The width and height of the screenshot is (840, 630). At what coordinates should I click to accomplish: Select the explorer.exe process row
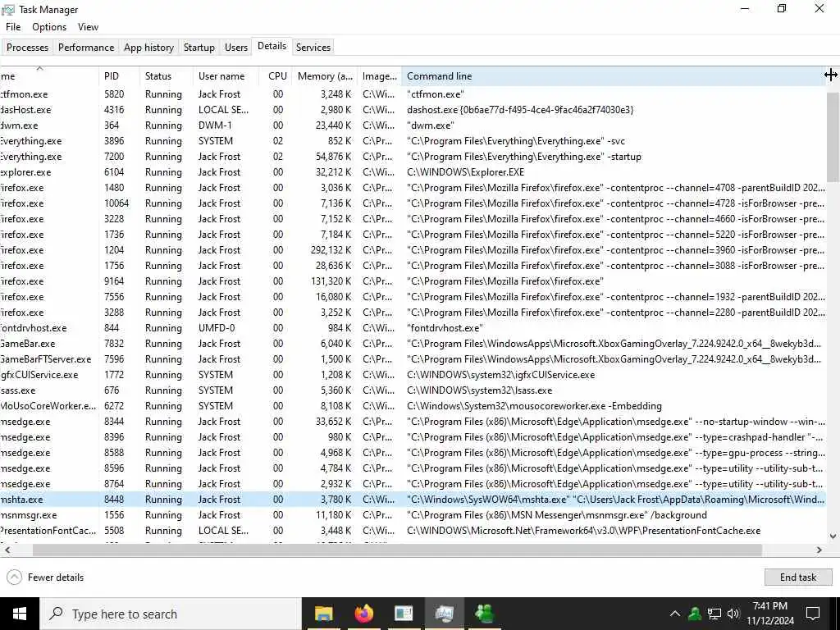(413, 172)
